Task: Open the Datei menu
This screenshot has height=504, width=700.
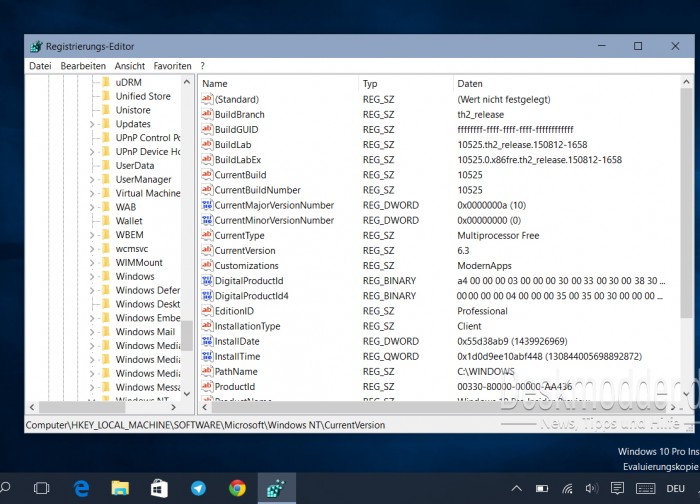Action: [40, 66]
